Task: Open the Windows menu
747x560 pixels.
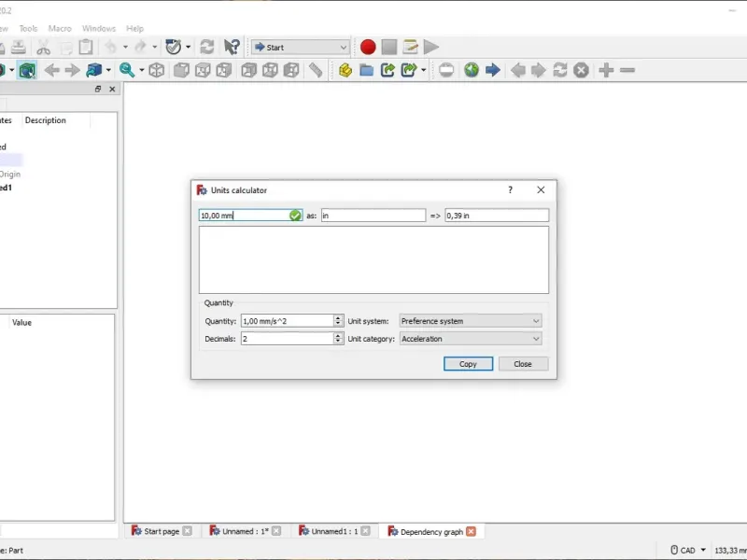Action: pos(99,29)
